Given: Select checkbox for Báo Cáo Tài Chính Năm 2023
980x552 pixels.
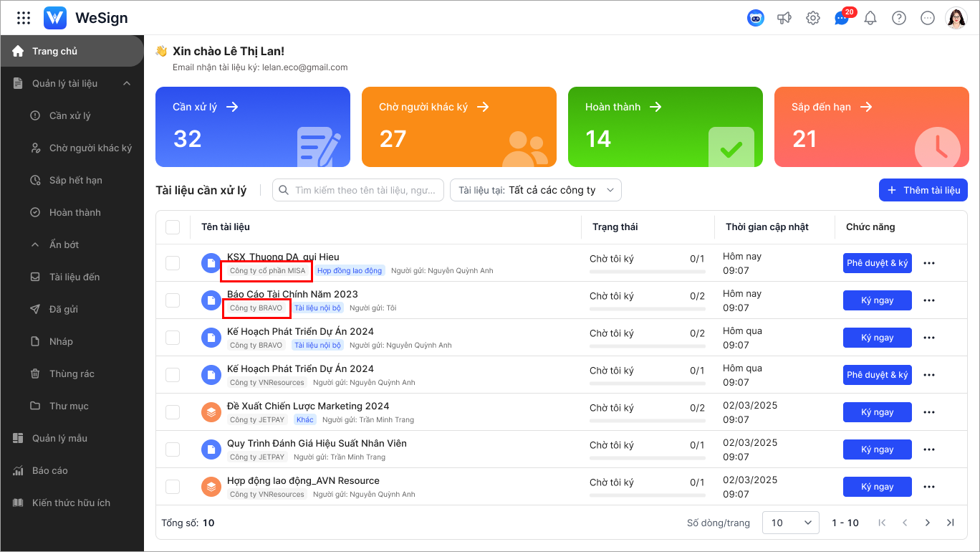Looking at the screenshot, I should click(x=173, y=300).
